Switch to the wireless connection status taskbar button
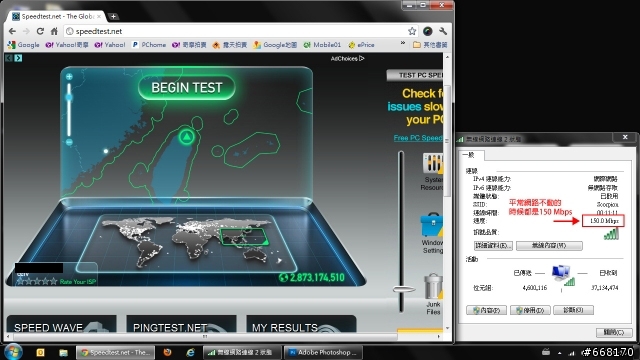This screenshot has height=360, width=640. [x=241, y=352]
